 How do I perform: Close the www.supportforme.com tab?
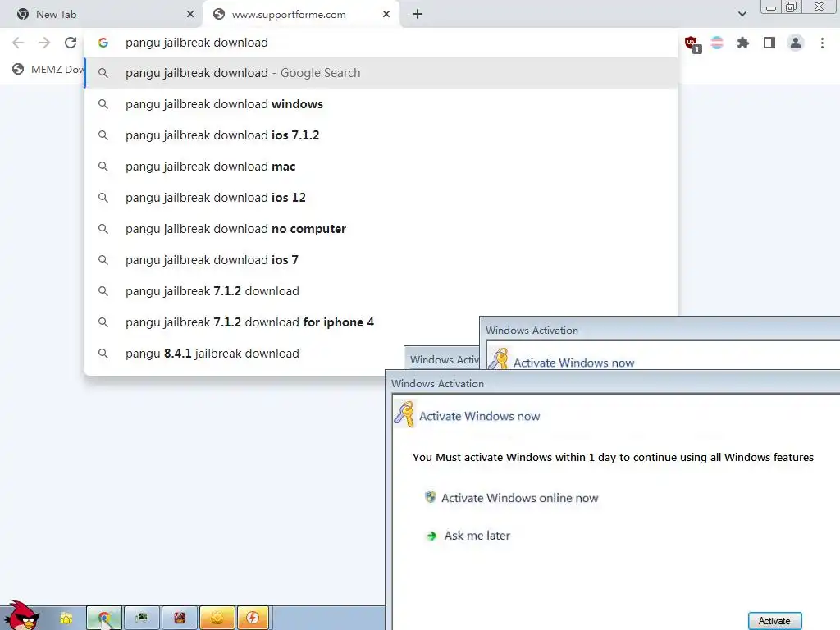point(386,15)
